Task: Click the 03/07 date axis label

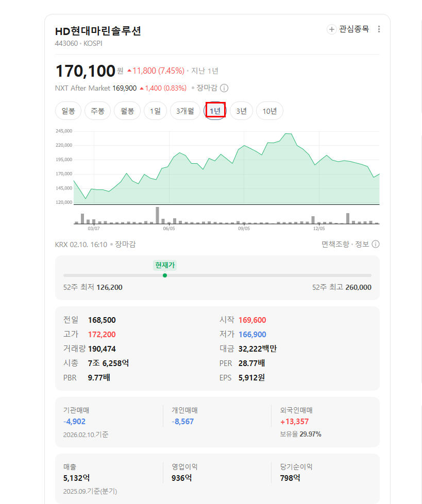Action: (94, 229)
